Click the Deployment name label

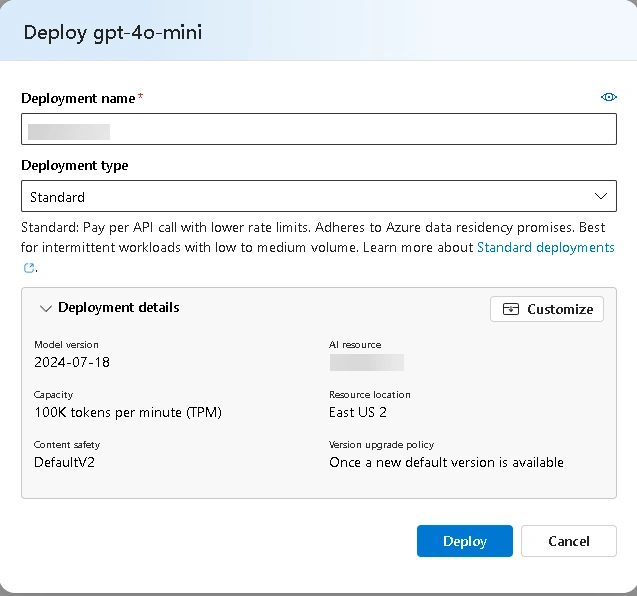pyautogui.click(x=78, y=98)
